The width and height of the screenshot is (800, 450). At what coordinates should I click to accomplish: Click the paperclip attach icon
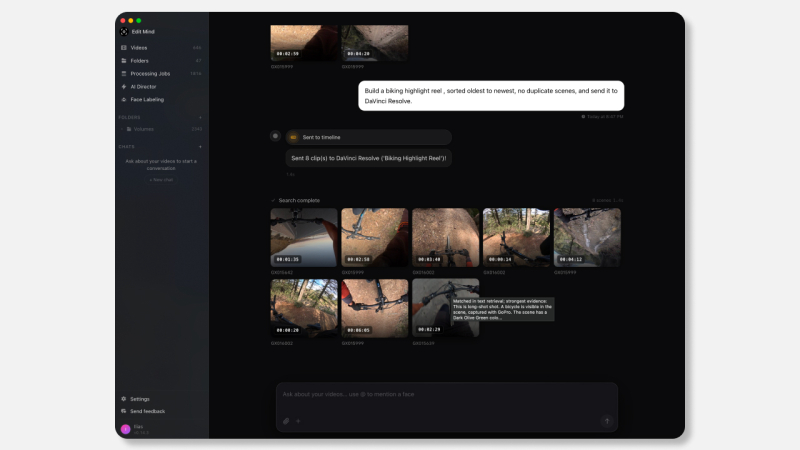point(286,421)
